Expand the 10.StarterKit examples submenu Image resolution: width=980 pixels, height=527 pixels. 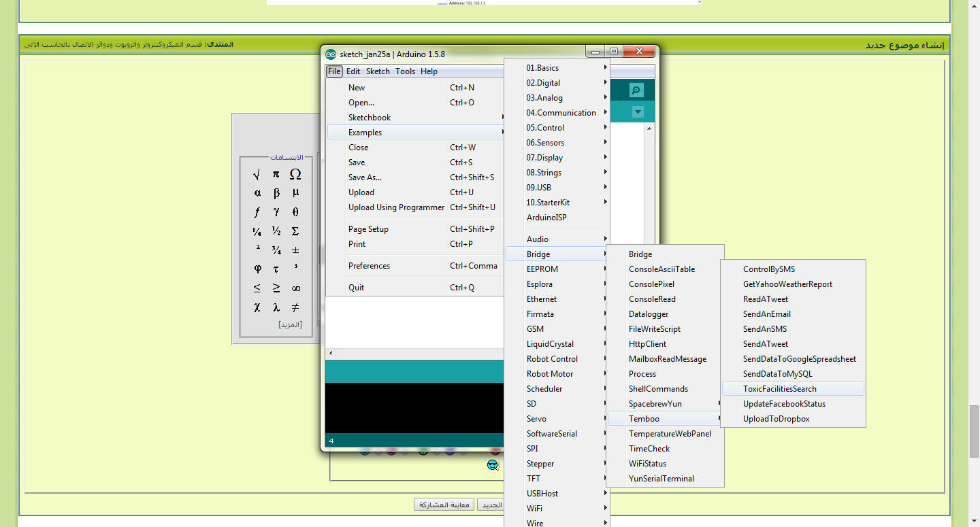557,203
